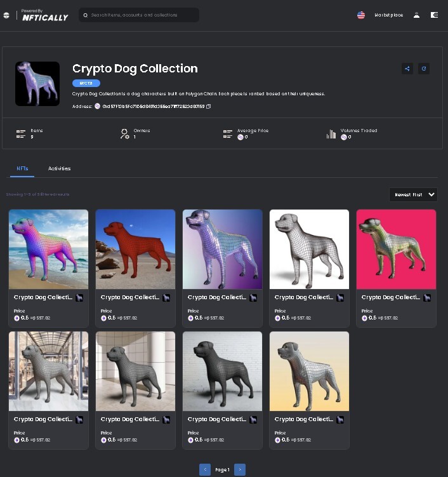The image size is (448, 477).
Task: Open the user profile icon
Action: point(417,15)
